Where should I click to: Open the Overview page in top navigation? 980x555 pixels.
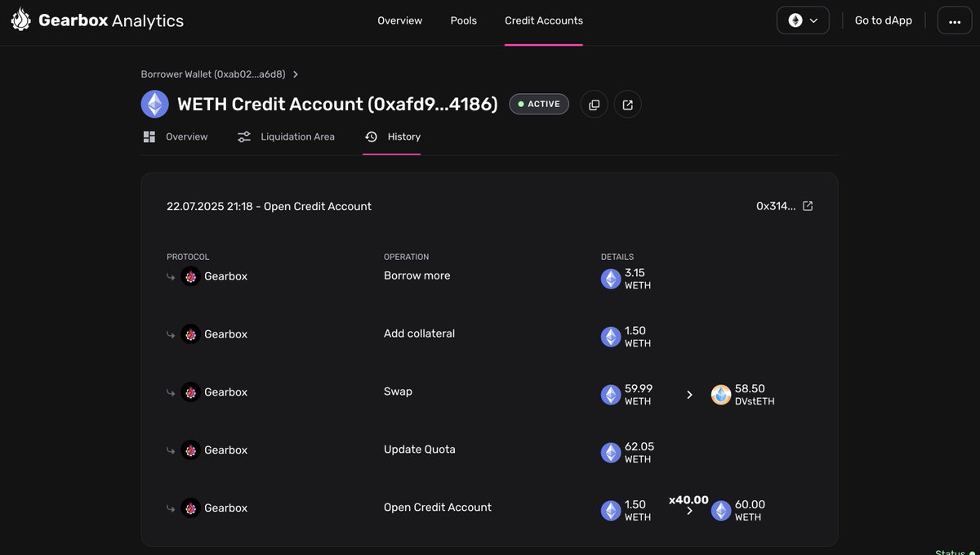399,20
